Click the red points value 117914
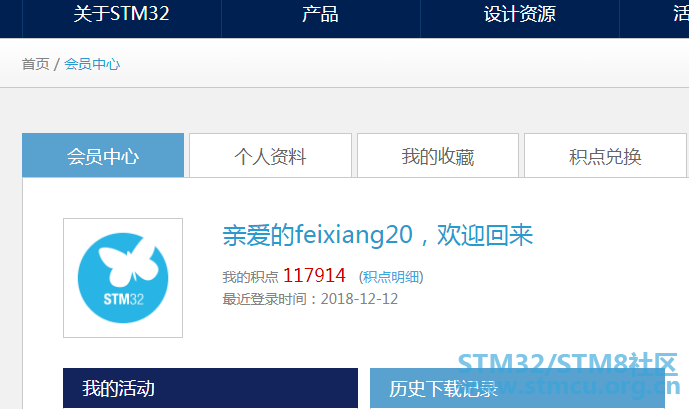The image size is (689, 409). tap(314, 276)
